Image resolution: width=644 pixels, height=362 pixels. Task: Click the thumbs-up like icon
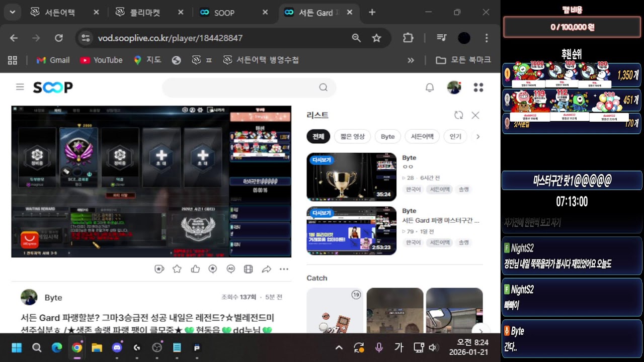coord(195,269)
